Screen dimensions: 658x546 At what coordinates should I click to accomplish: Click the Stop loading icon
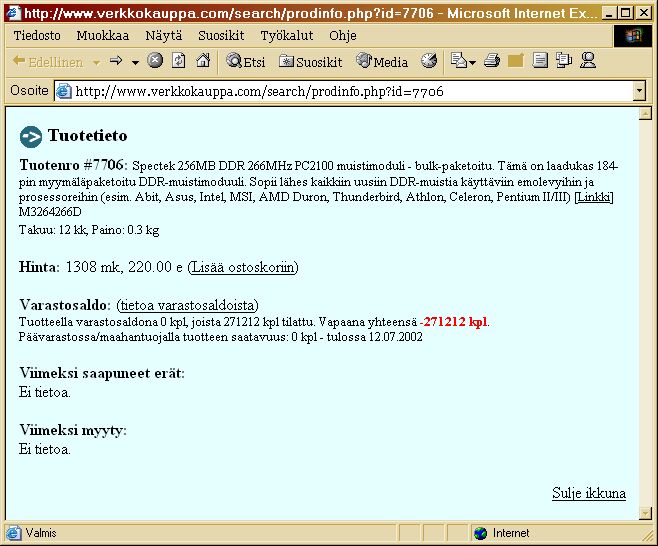[155, 61]
